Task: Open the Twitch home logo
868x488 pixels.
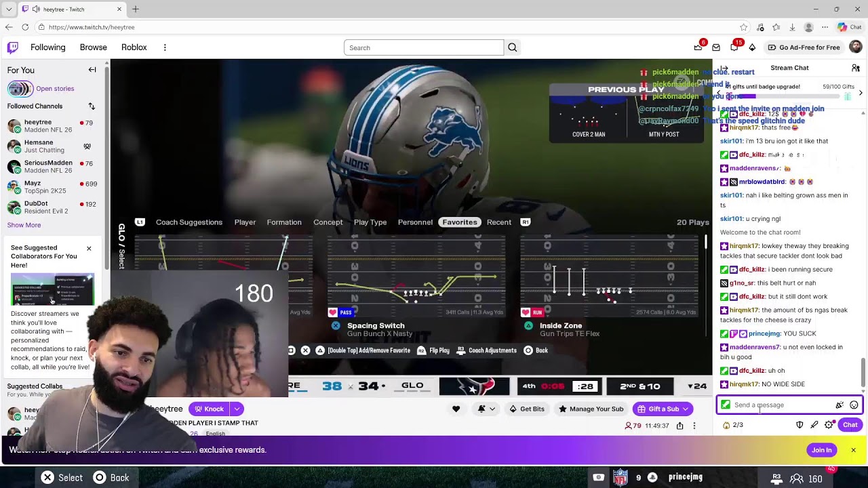Action: click(x=13, y=47)
